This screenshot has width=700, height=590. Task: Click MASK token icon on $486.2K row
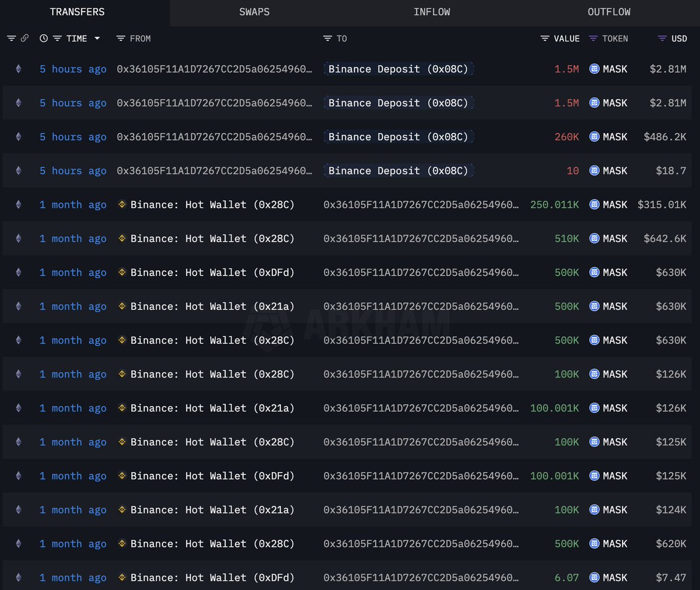[594, 137]
